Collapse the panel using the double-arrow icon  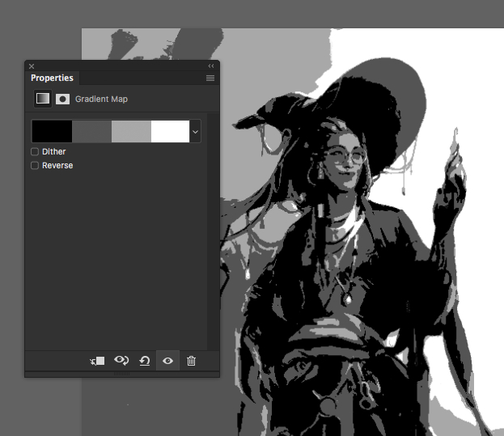(x=211, y=66)
